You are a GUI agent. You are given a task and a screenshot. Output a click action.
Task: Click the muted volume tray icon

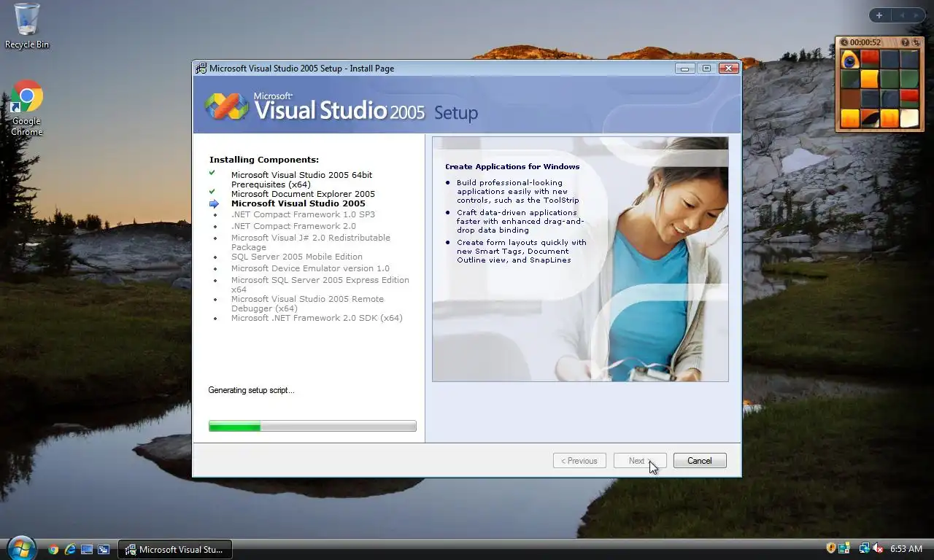click(x=878, y=548)
